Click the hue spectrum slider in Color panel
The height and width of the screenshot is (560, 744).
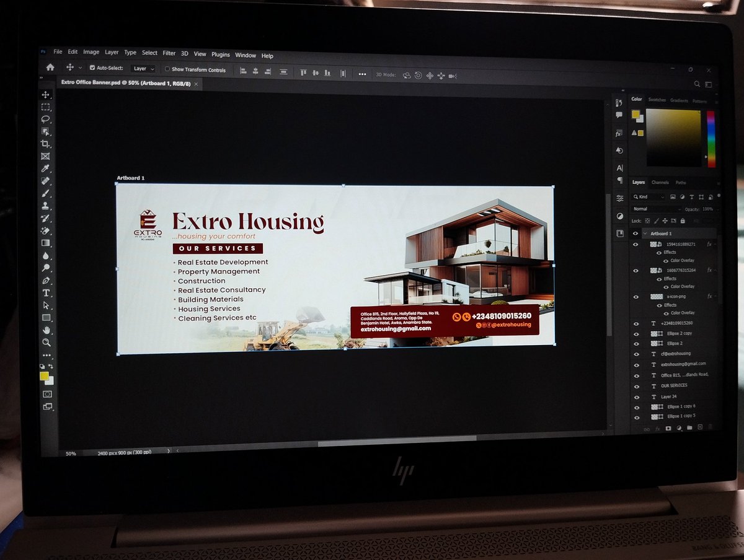711,139
